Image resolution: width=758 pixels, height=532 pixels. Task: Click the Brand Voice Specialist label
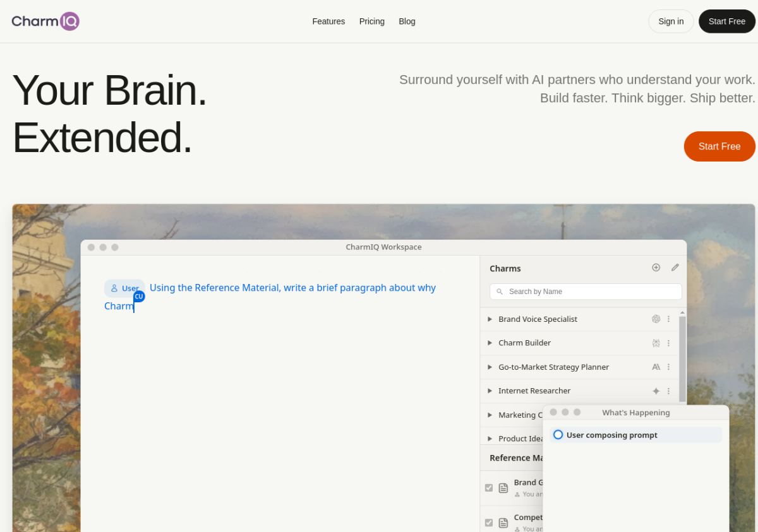click(538, 319)
